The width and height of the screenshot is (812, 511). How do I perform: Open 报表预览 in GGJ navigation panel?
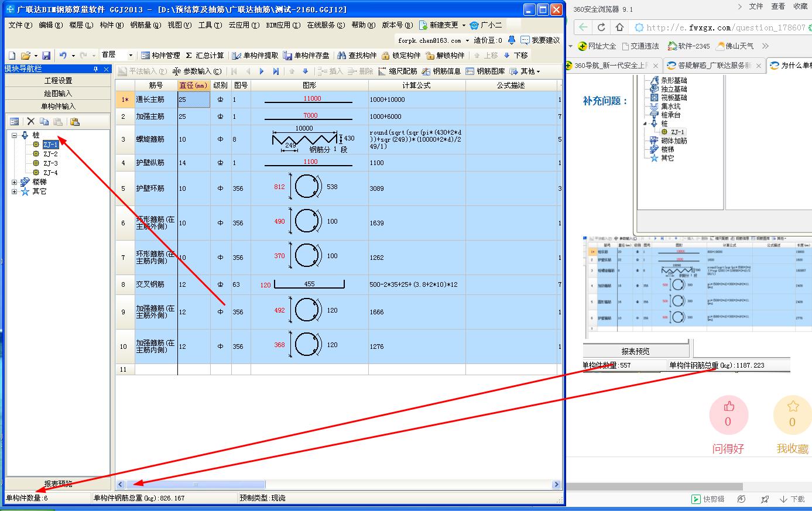point(58,484)
